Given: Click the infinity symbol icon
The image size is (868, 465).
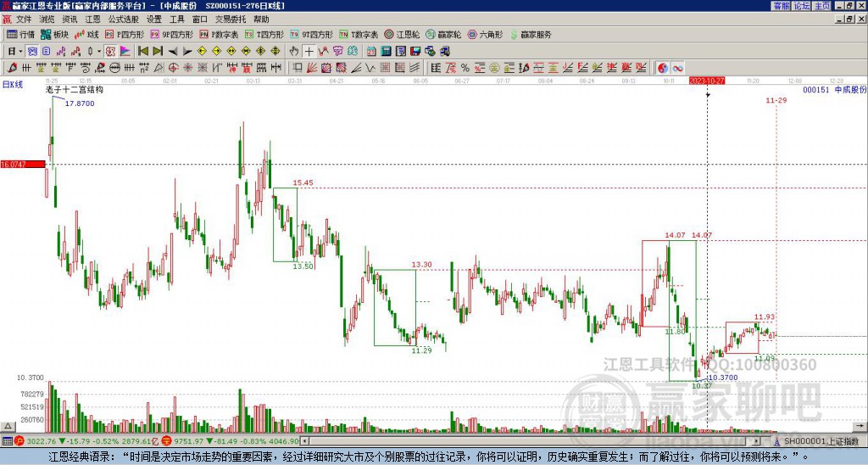Looking at the screenshot, I should click(677, 68).
